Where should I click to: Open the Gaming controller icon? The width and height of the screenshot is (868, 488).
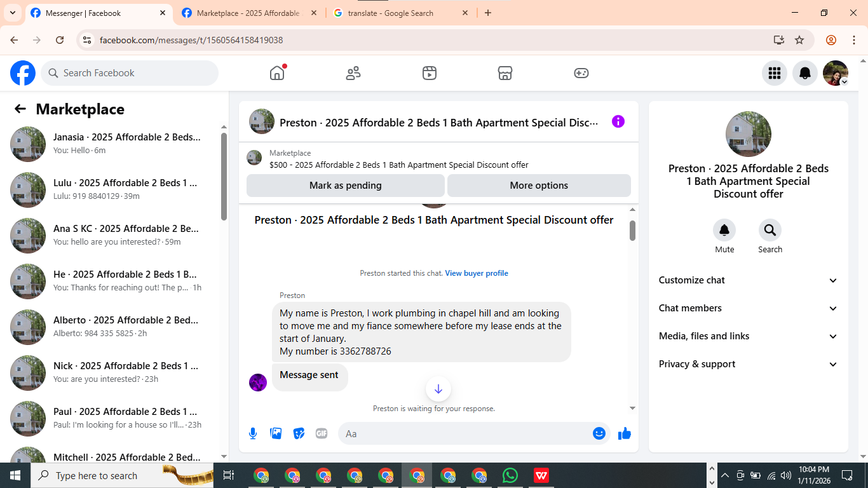pos(581,73)
